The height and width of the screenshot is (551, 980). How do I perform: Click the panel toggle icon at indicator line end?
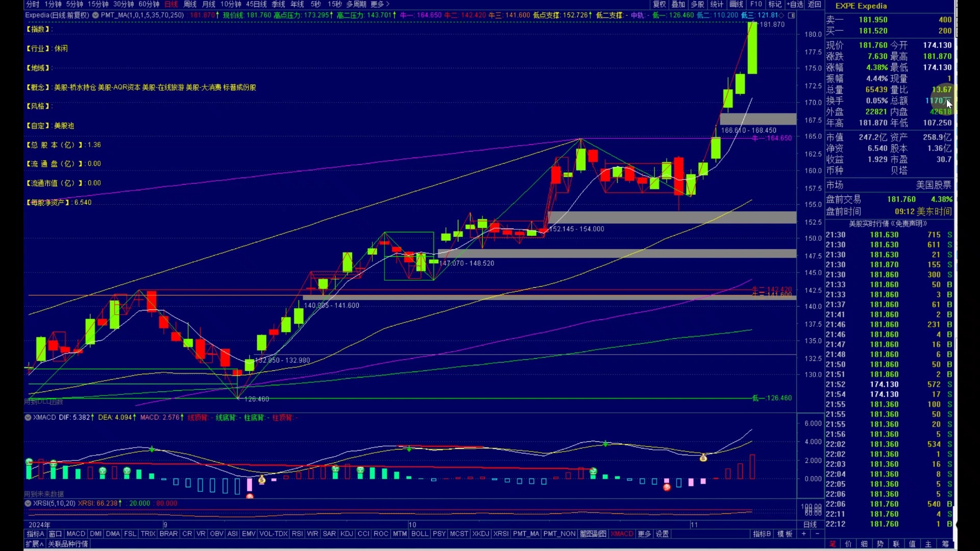(x=792, y=15)
